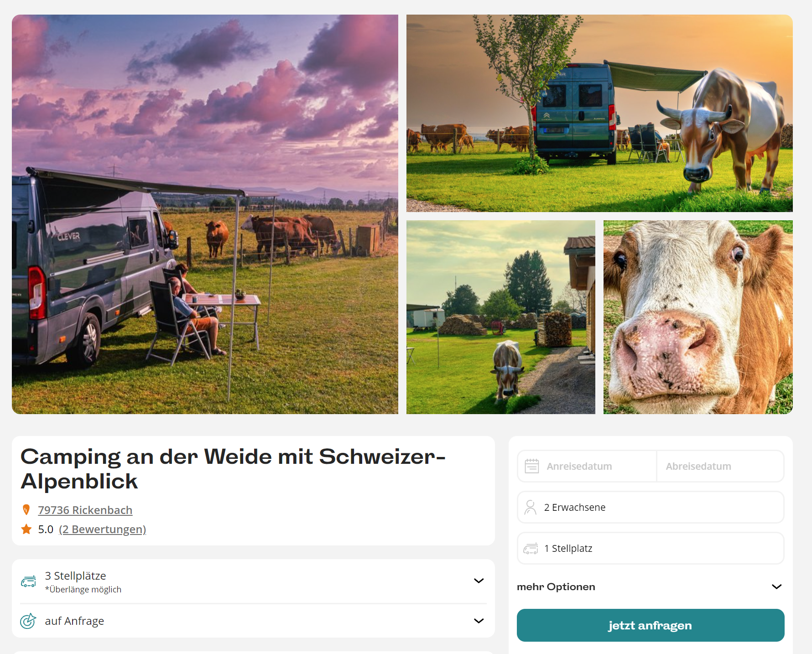Expand the 3 Stellplätze section chevron
This screenshot has width=812, height=654.
point(479,581)
